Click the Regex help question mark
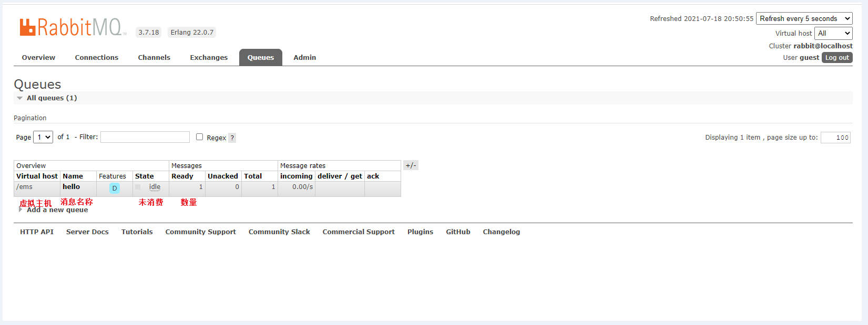This screenshot has width=868, height=325. 232,138
